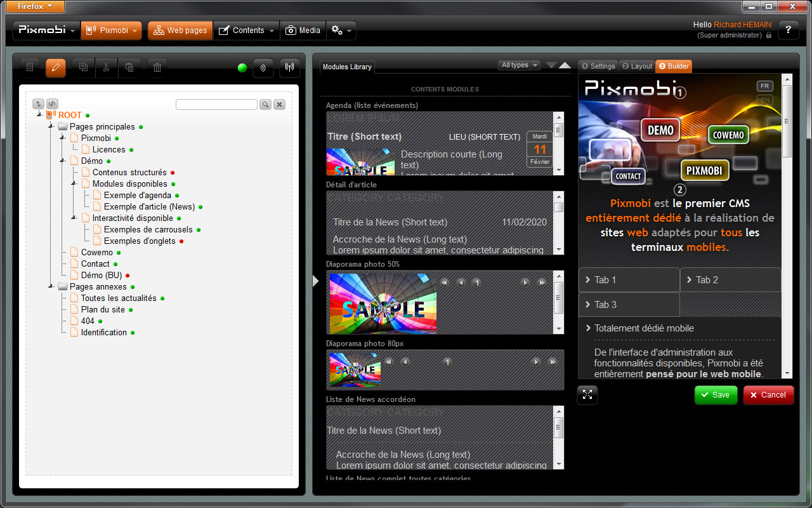812x508 pixels.
Task: Click the pencil edit icon in the page toolbar
Action: click(56, 67)
